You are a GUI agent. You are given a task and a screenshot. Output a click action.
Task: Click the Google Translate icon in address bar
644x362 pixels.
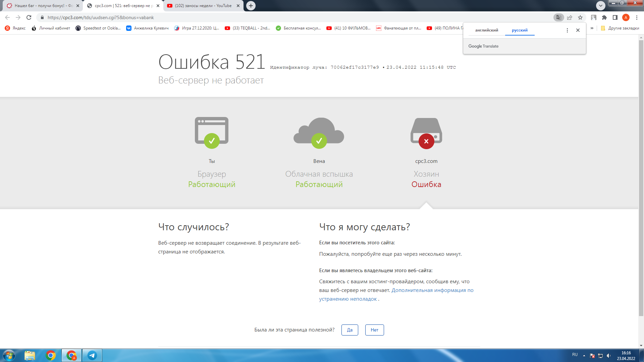tap(558, 17)
